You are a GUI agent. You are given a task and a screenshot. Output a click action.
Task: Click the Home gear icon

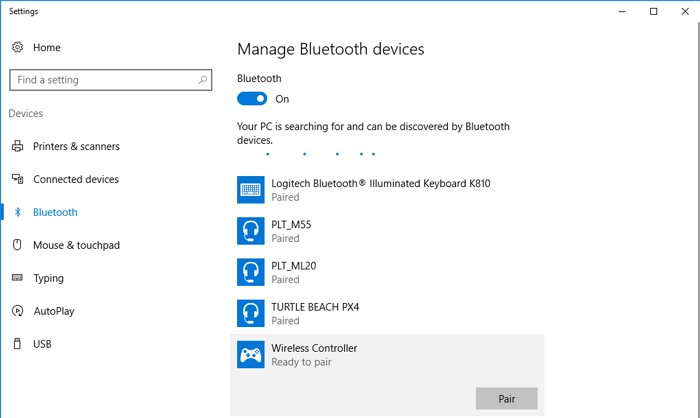point(17,47)
